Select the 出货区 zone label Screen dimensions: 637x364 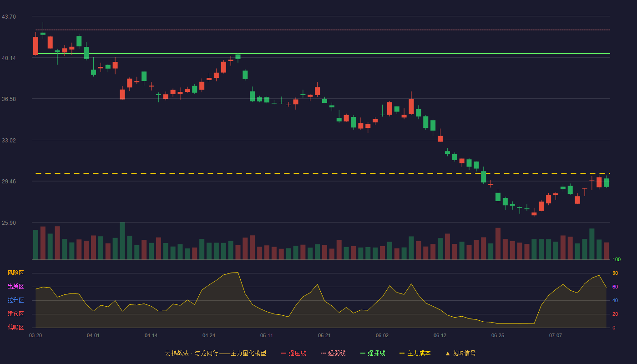(x=15, y=287)
